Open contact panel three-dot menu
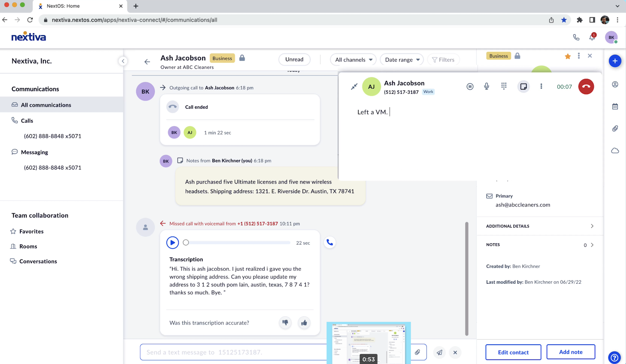The height and width of the screenshot is (364, 626). coord(579,56)
